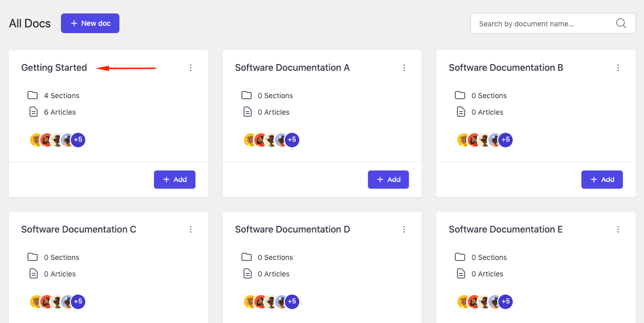Click the New doc button

(x=90, y=23)
